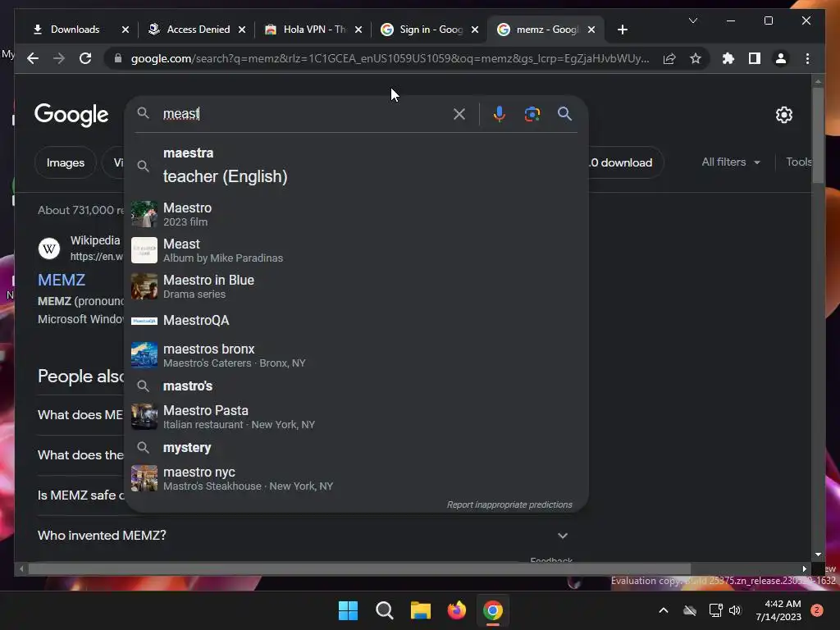The height and width of the screenshot is (630, 840).
Task: Launch Firefox from taskbar
Action: coord(456,610)
